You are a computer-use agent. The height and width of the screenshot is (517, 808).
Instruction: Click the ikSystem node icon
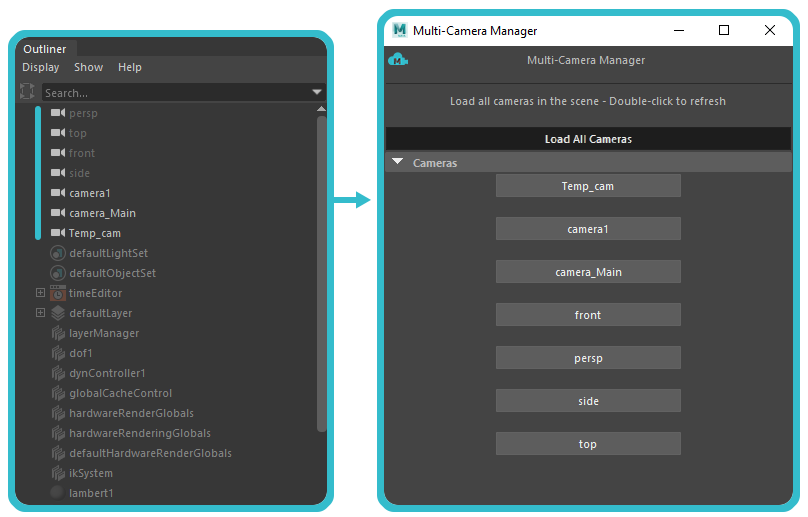58,473
